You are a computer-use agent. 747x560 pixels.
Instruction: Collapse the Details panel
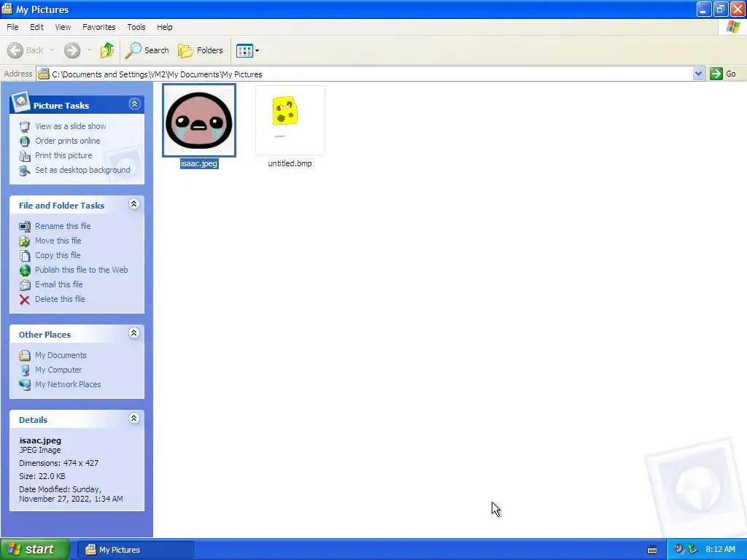134,419
